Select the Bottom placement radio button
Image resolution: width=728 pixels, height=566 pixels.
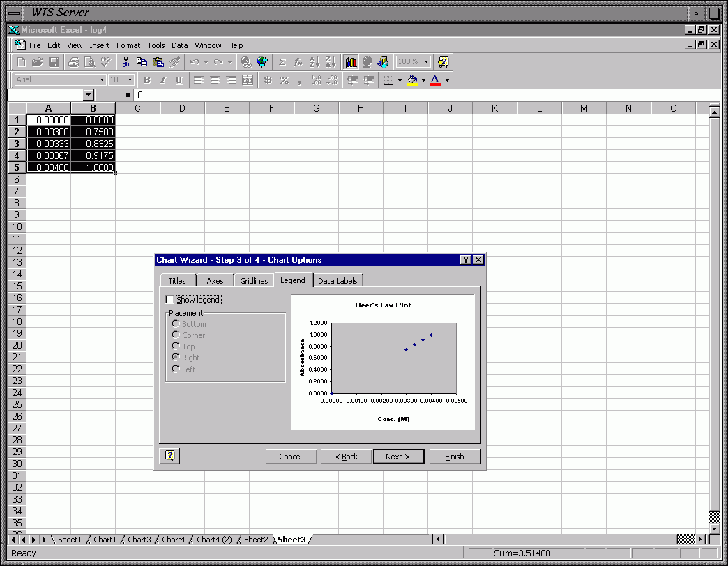tap(176, 323)
